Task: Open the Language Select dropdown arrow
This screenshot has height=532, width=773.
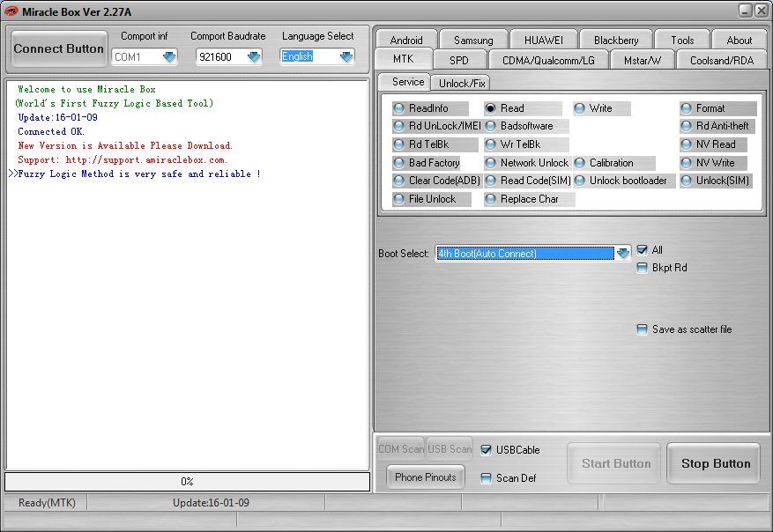Action: tap(346, 56)
